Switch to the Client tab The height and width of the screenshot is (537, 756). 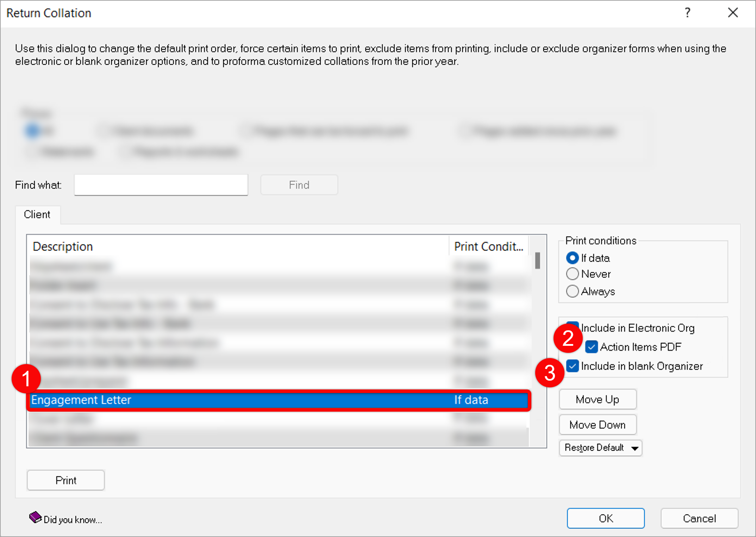37,214
